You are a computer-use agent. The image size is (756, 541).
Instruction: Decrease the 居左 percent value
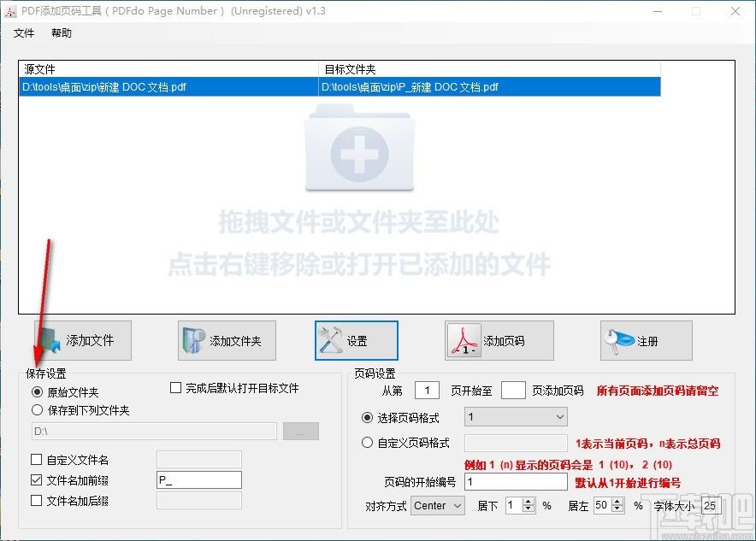click(617, 509)
